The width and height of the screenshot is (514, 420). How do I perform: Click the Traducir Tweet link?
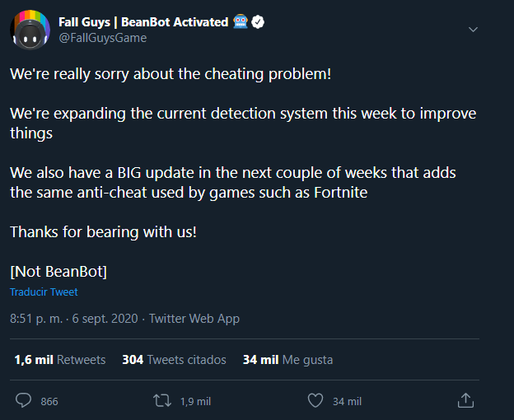coord(44,292)
